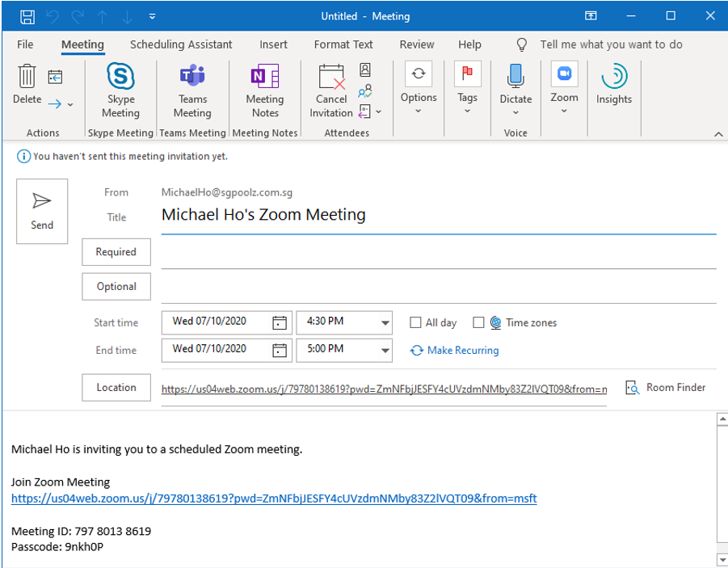Open the Insert tab

[273, 44]
